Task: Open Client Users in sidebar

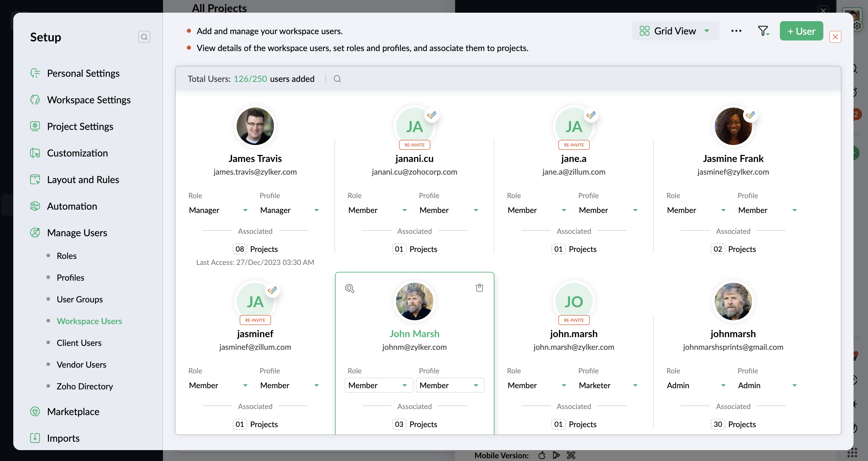Action: pos(79,343)
